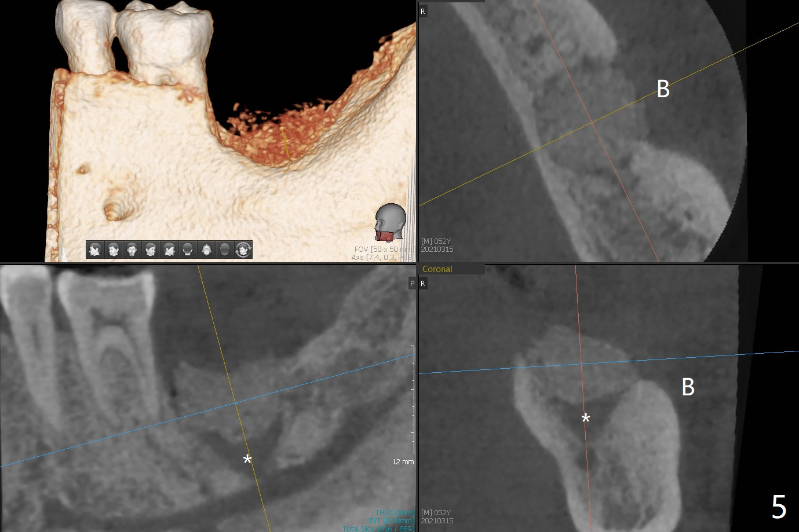Select the three-quarter left-facing head view icon
The height and width of the screenshot is (532, 799).
coord(114,250)
